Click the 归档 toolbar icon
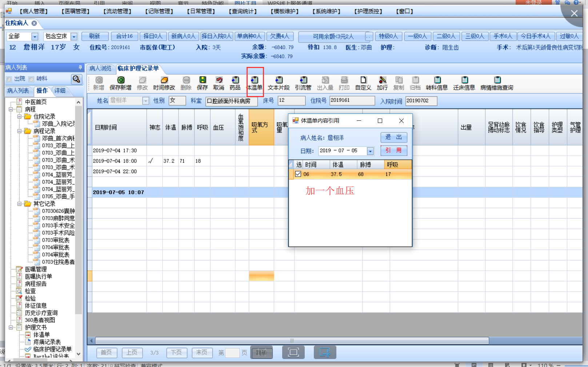The image size is (588, 367). coord(415,83)
